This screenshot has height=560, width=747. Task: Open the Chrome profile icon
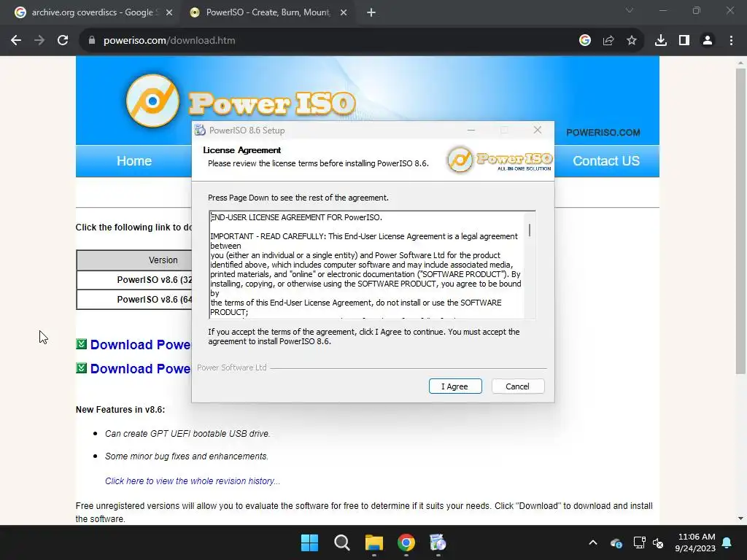[708, 41]
